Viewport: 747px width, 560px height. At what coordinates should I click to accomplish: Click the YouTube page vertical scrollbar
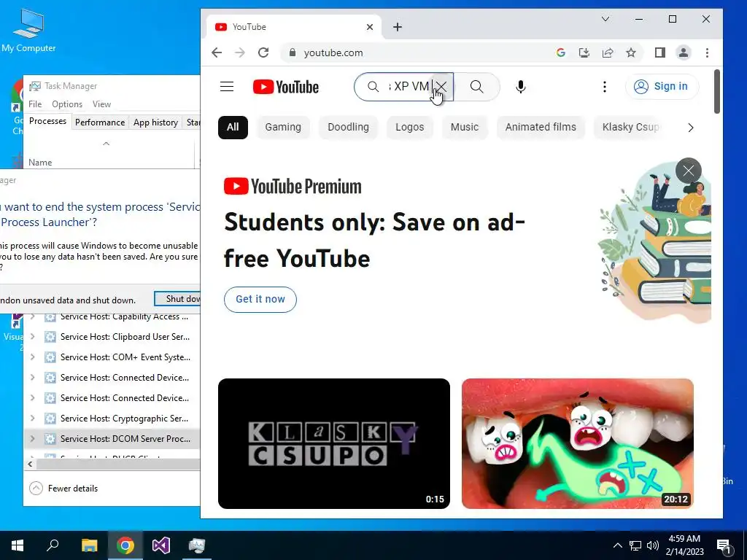click(717, 91)
